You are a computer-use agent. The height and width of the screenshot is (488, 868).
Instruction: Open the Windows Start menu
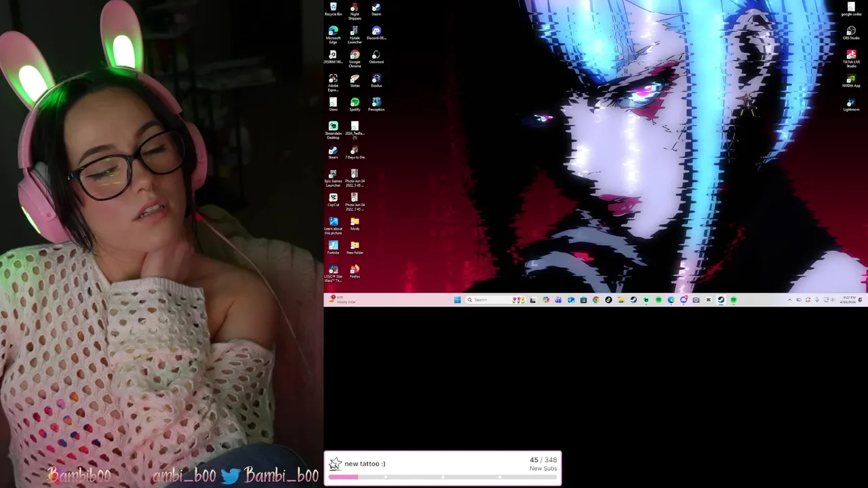pos(458,300)
